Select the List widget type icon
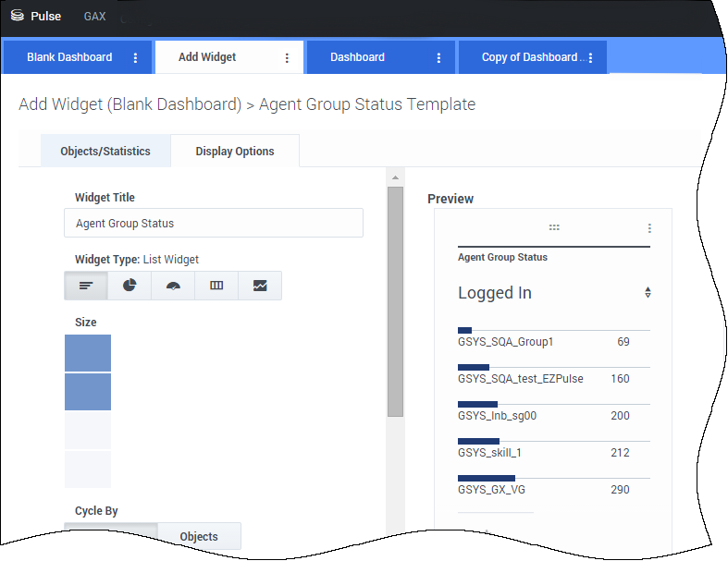This screenshot has height=561, width=728. tap(86, 286)
